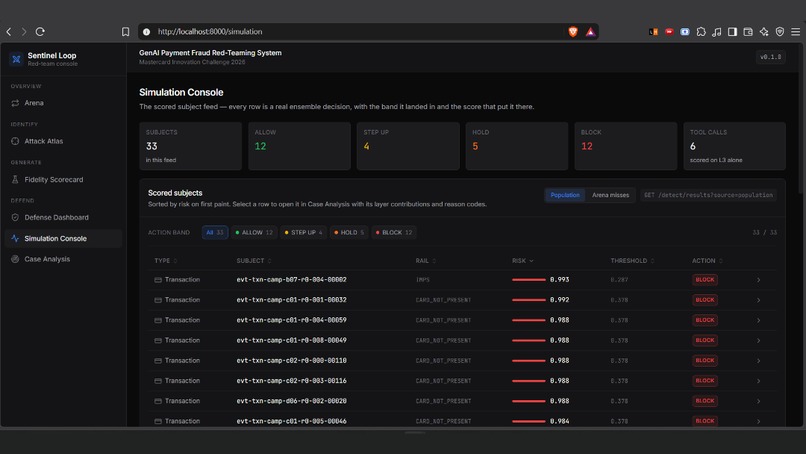Sort table by RISK column
This screenshot has height=454, width=806.
pos(523,261)
